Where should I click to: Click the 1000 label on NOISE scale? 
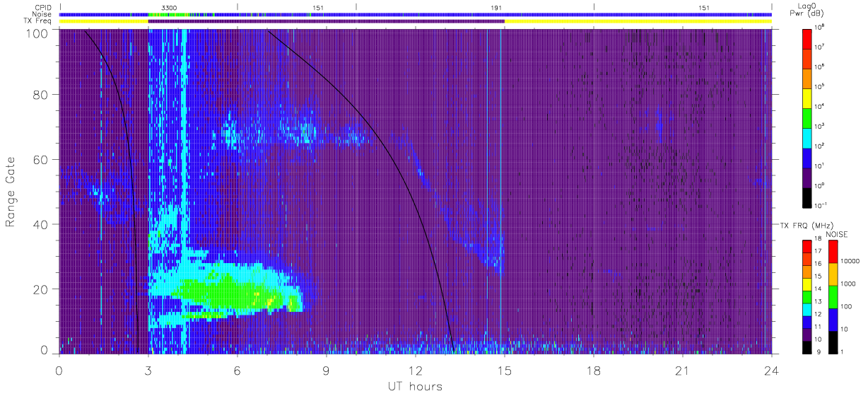coord(849,284)
